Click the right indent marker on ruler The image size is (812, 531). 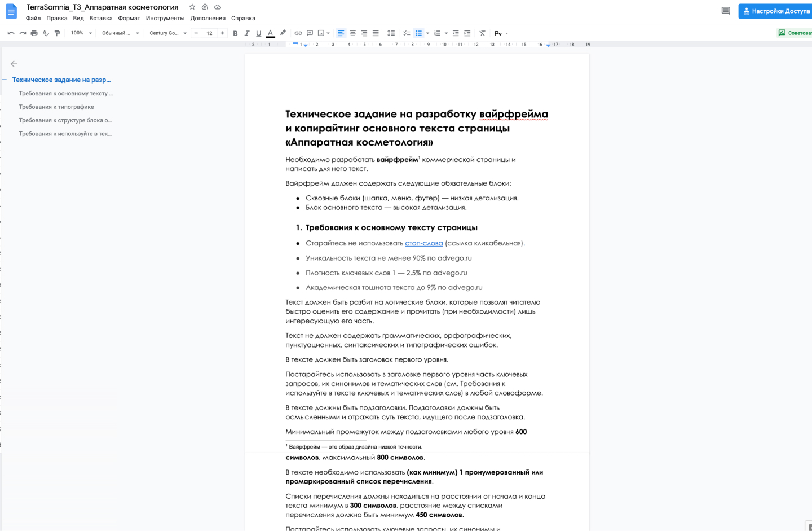(x=548, y=45)
